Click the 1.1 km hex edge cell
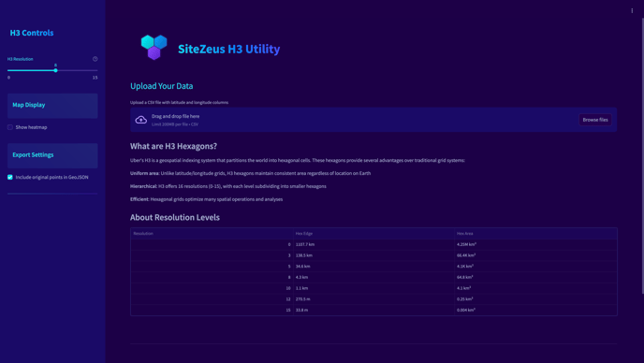 click(x=374, y=288)
